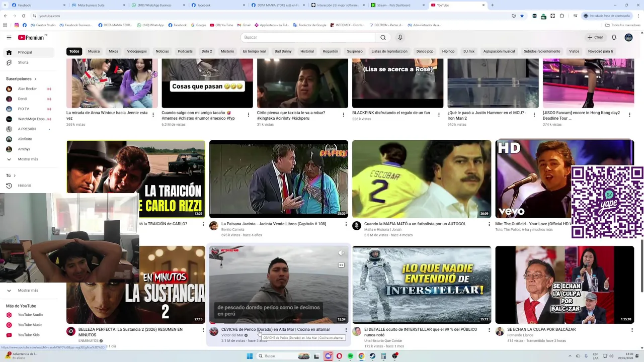The image size is (644, 362).
Task: Open more options for INTERSTELLAR video
Action: click(489, 330)
